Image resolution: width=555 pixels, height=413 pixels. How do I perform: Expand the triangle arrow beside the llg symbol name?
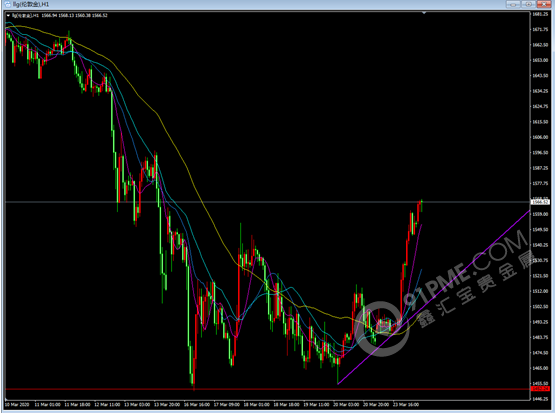point(8,16)
